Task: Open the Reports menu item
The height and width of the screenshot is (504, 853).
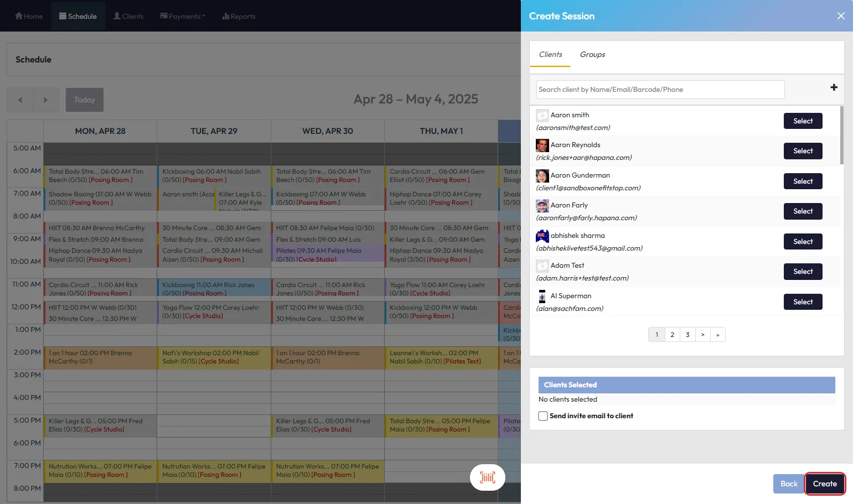Action: click(x=239, y=17)
